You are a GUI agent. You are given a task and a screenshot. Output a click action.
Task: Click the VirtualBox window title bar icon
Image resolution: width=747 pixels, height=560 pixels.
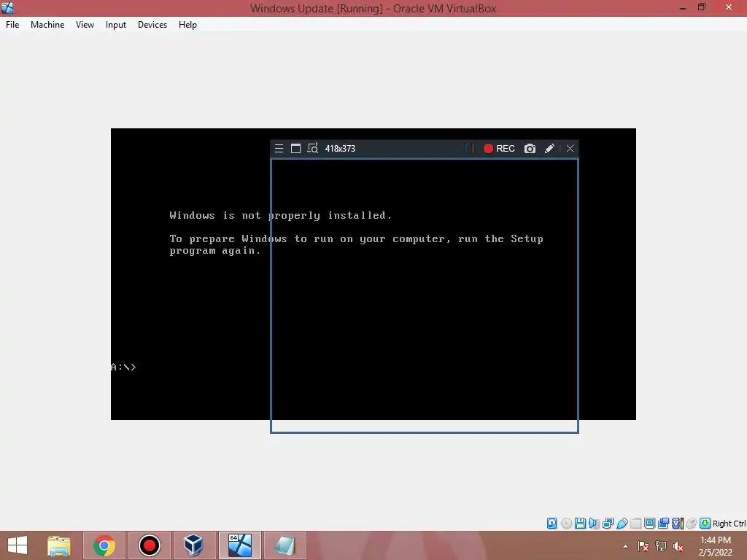tap(7, 7)
